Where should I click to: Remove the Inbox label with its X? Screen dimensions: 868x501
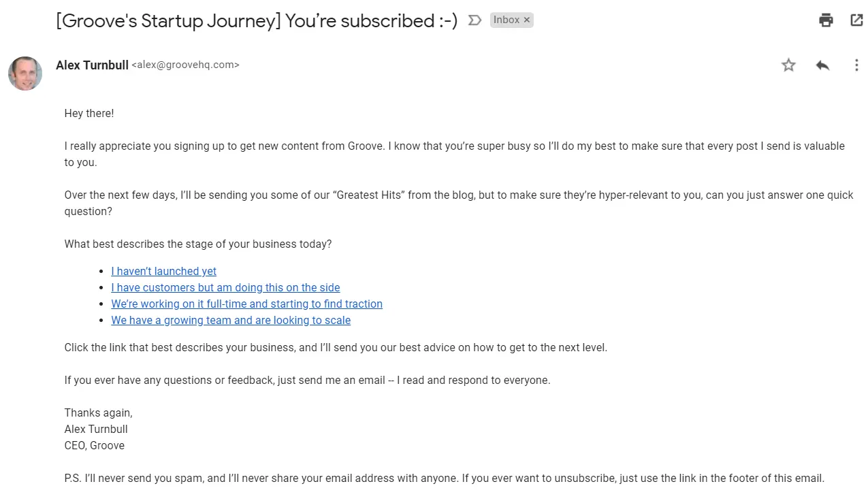527,20
